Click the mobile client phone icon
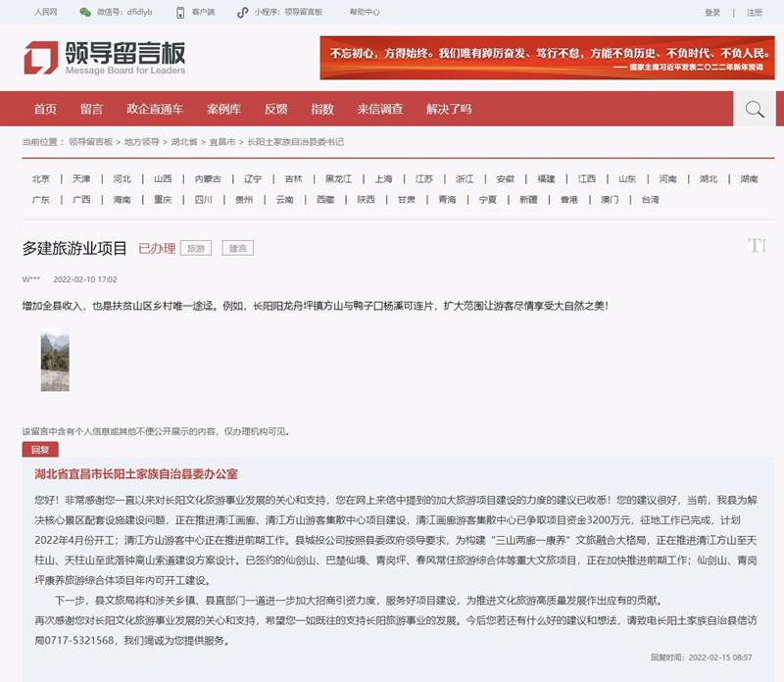 point(179,13)
